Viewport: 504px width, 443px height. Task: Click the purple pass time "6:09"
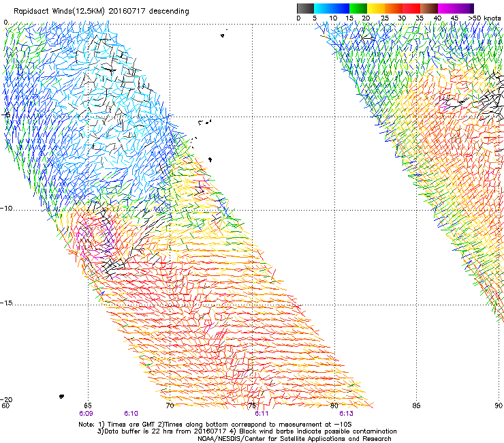(x=86, y=414)
